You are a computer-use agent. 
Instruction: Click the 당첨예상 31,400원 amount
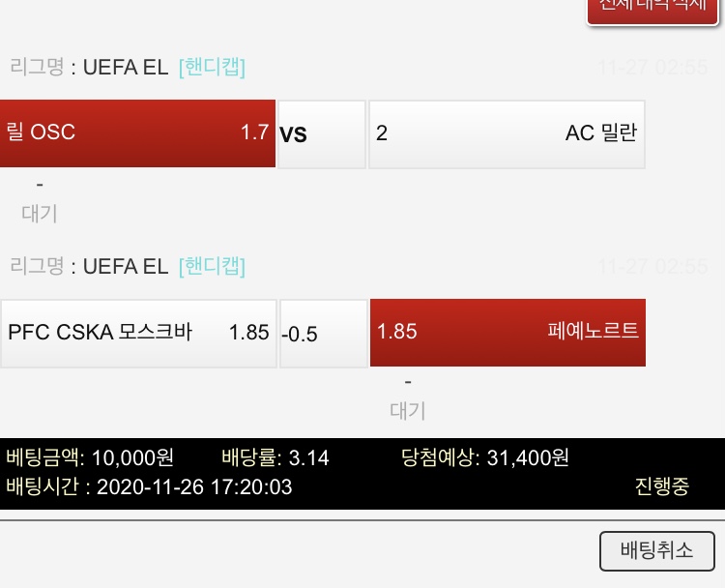(x=484, y=457)
